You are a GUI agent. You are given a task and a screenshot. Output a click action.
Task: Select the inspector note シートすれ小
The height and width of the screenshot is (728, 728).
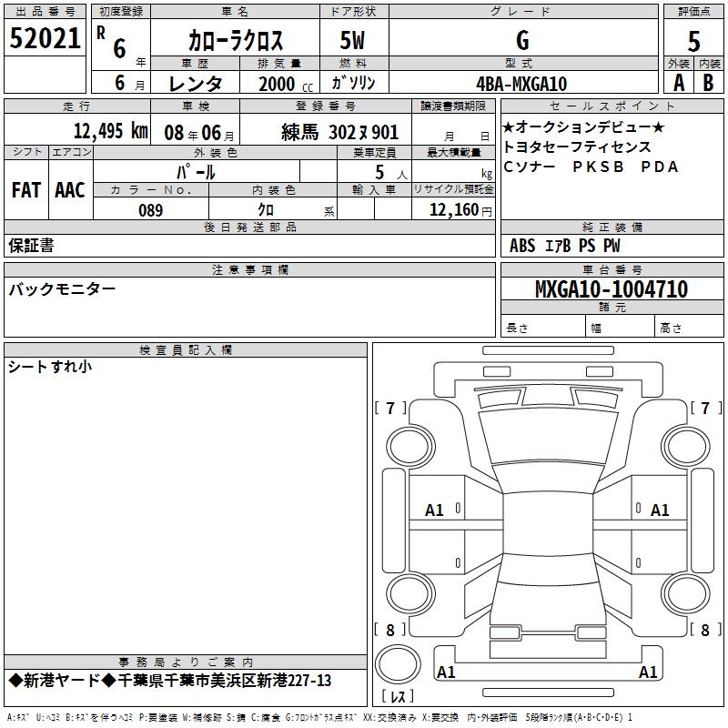click(x=50, y=368)
